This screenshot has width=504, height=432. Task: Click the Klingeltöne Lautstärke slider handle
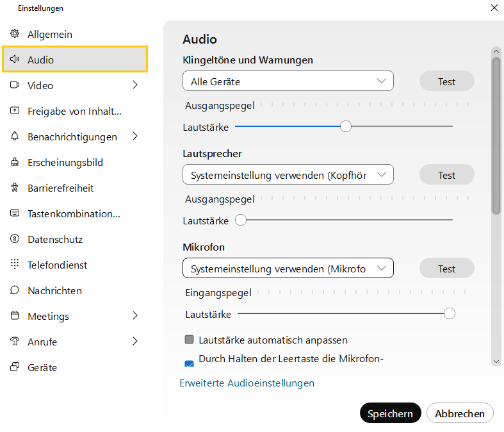coord(346,127)
